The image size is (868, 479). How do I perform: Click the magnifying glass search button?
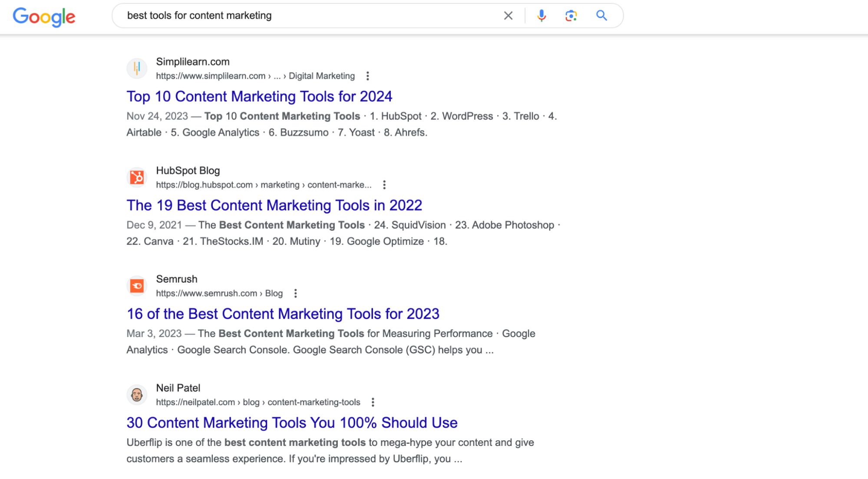(x=601, y=16)
